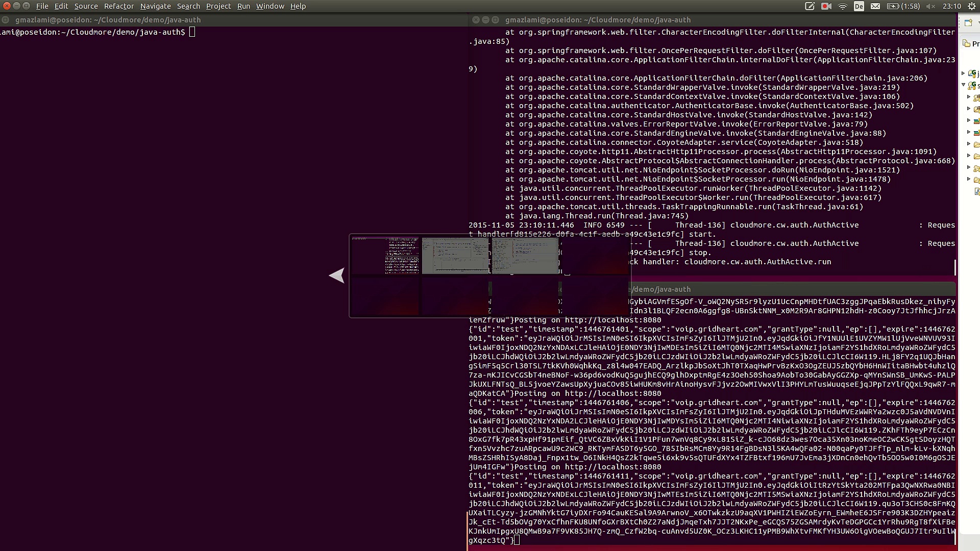Click the pencil note indicator in the tray
Screen dimensions: 980x551
click(810, 6)
